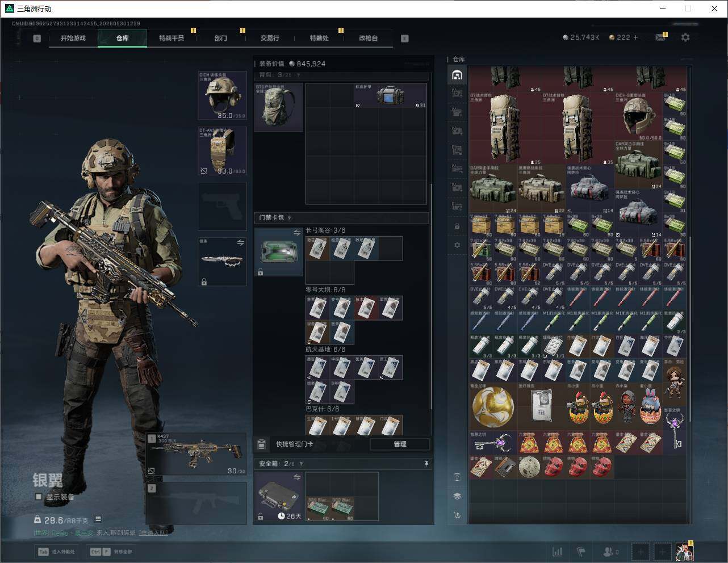Image resolution: width=728 pixels, height=563 pixels.
Task: Enable the 显示装备 checkbox
Action: pyautogui.click(x=39, y=497)
